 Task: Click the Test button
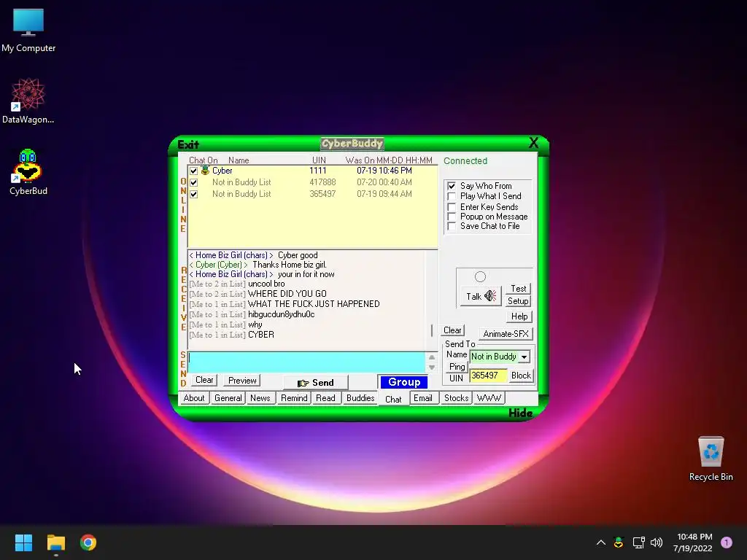[x=519, y=289]
